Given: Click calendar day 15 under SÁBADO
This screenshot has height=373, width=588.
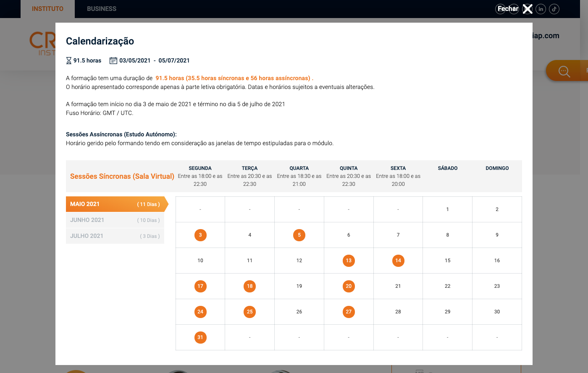Looking at the screenshot, I should [448, 261].
